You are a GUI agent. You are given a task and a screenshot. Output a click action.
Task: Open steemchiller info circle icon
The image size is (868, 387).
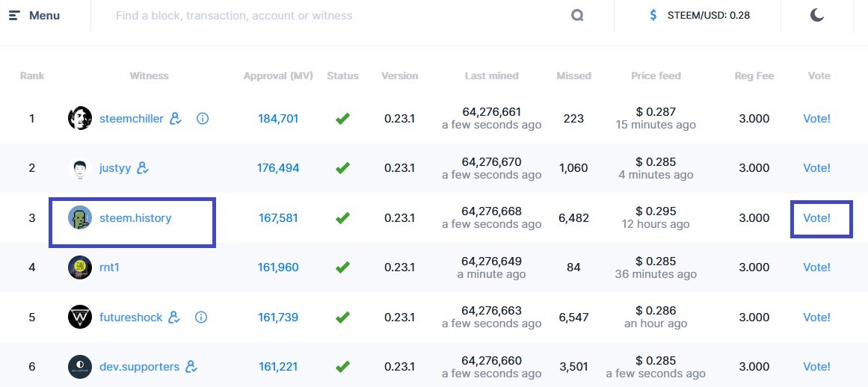(x=202, y=118)
